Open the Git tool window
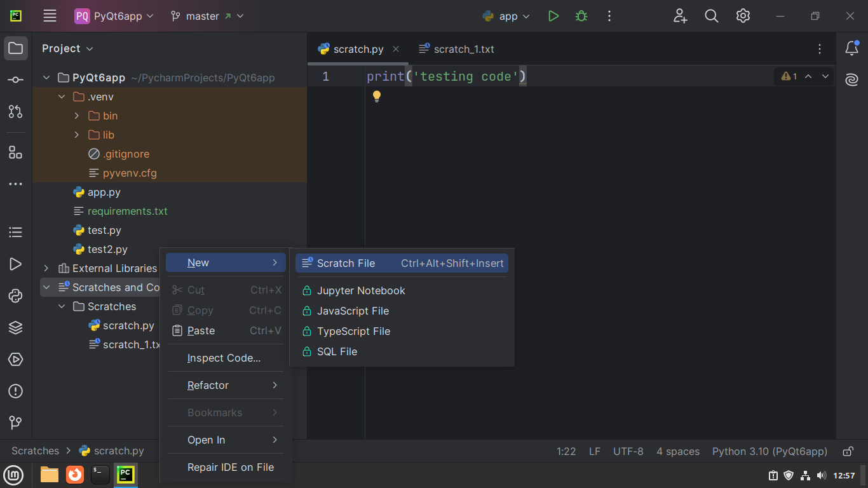The height and width of the screenshot is (488, 868). coord(16,423)
